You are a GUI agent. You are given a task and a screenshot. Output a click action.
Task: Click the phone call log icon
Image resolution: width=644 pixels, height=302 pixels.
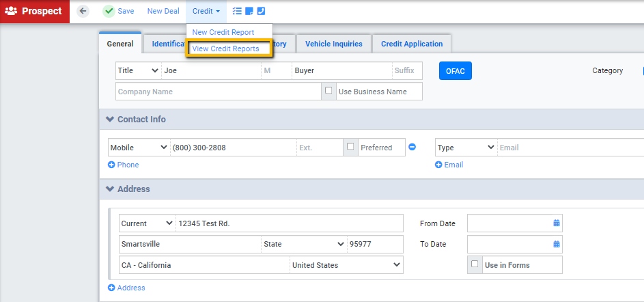[x=261, y=11]
